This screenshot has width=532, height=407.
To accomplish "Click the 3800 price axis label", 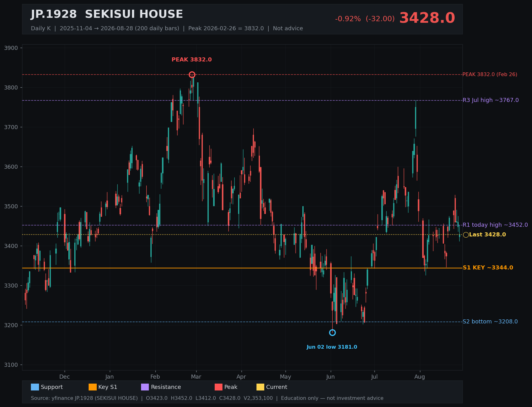I will point(11,88).
